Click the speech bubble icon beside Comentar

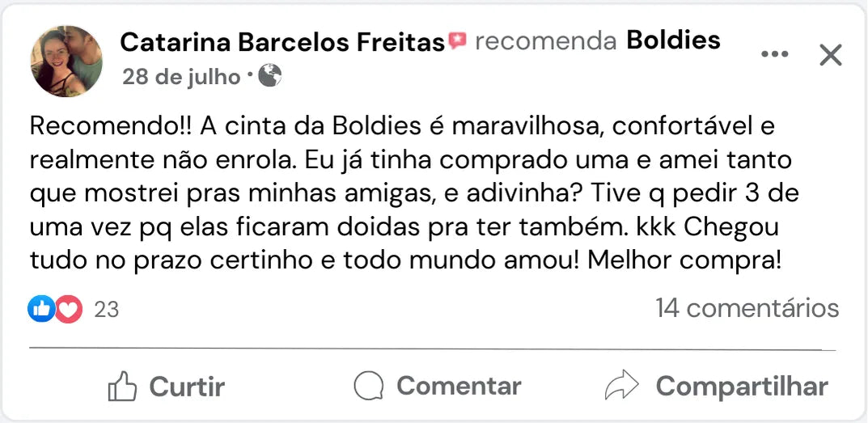pyautogui.click(x=369, y=386)
